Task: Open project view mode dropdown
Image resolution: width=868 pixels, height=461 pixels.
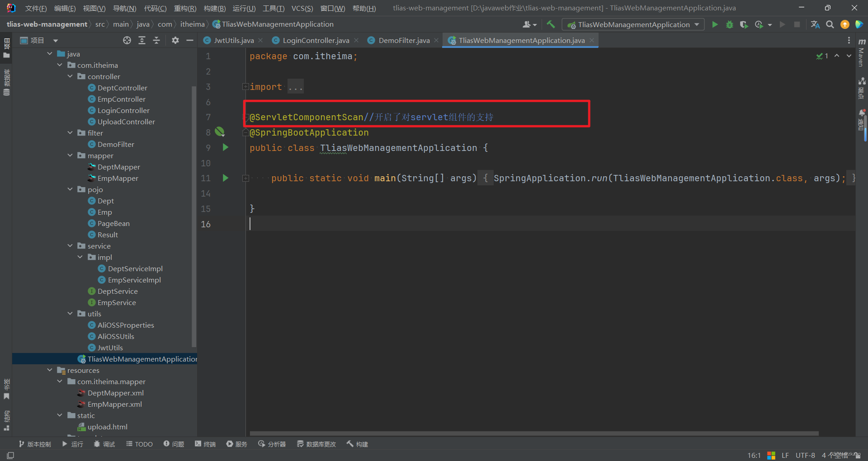Action: click(x=56, y=40)
